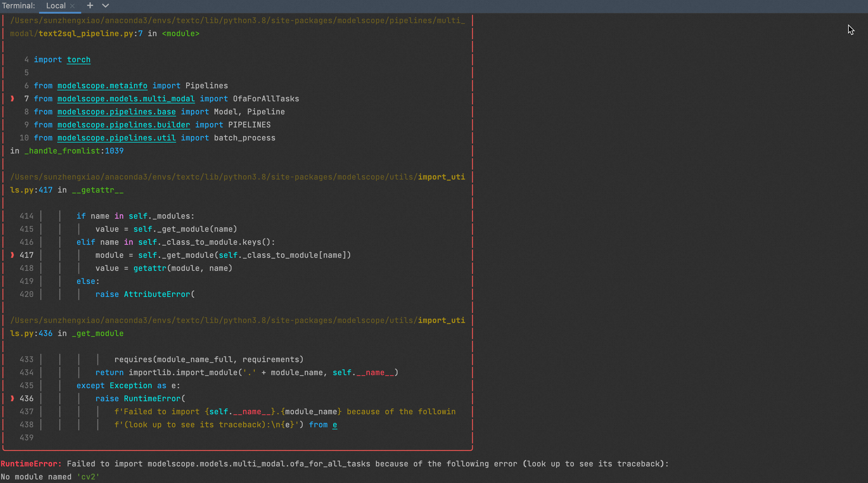The height and width of the screenshot is (483, 868).
Task: Open the modelscope.pipelines.builder link
Action: point(123,125)
